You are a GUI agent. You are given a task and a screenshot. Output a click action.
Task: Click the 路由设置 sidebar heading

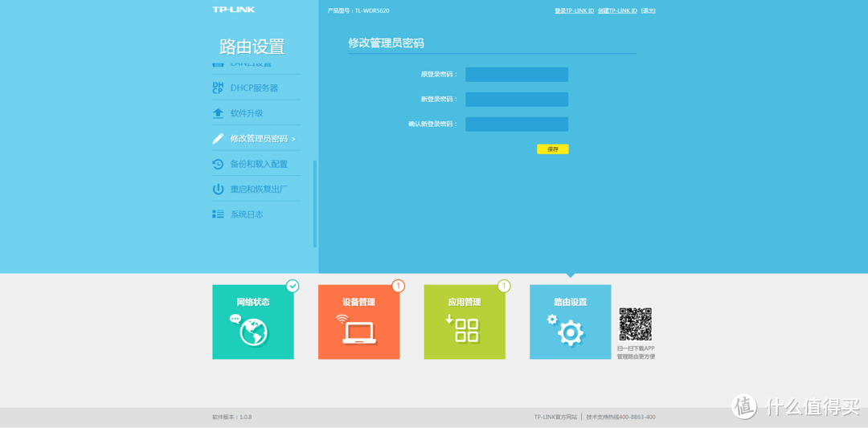pyautogui.click(x=252, y=47)
